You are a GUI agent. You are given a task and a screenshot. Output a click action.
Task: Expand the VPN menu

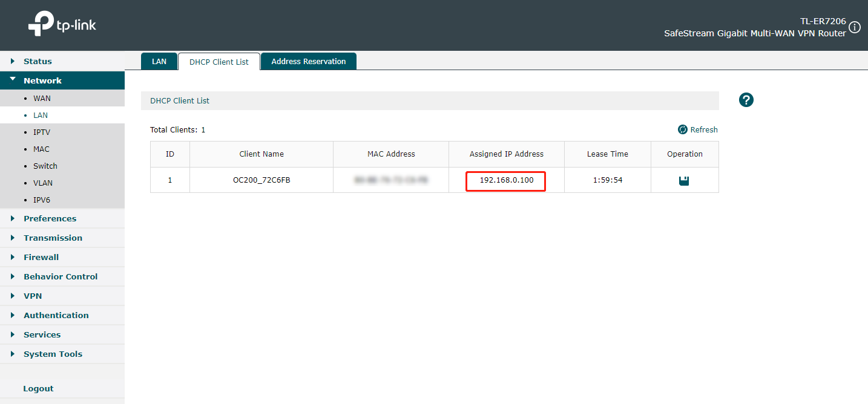(x=32, y=296)
